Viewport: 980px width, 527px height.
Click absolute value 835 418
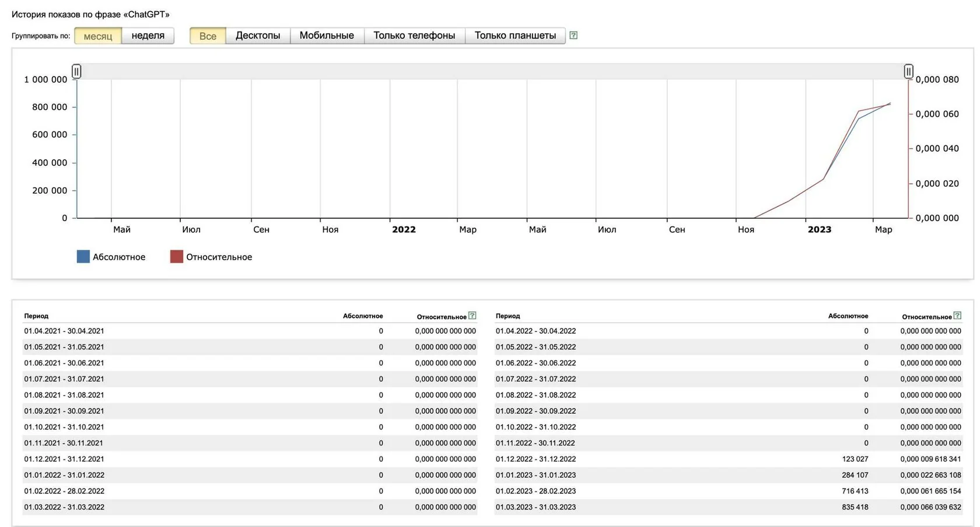coord(855,507)
